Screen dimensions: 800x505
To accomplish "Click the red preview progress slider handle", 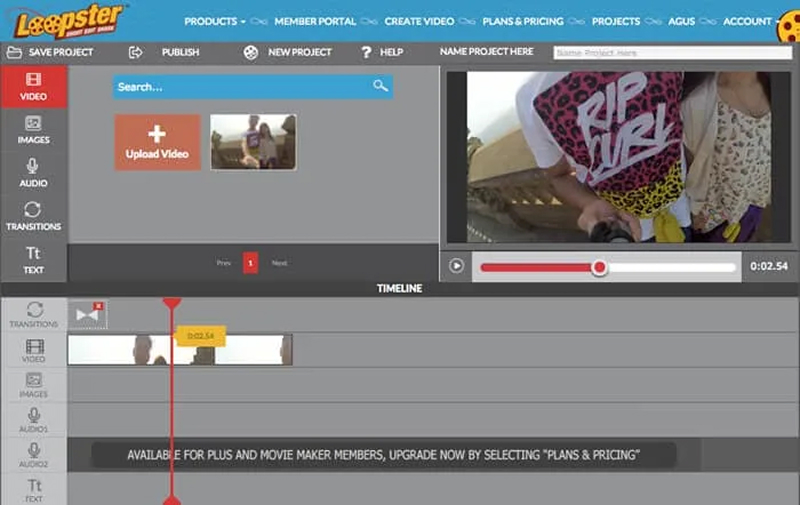I will (599, 267).
